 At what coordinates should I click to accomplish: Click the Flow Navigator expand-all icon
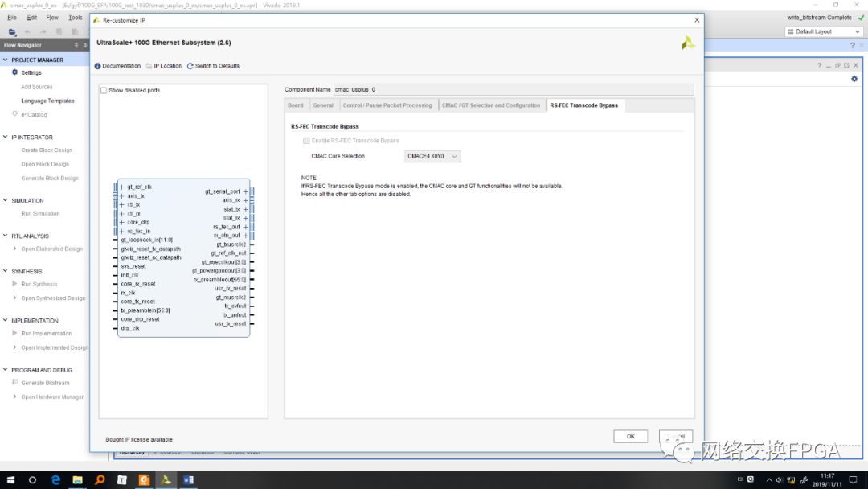coord(85,45)
